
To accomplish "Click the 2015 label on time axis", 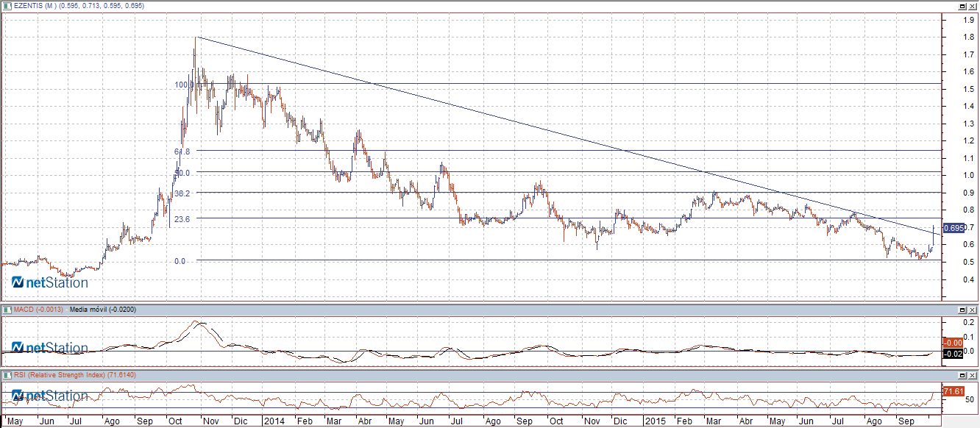I will click(x=654, y=422).
